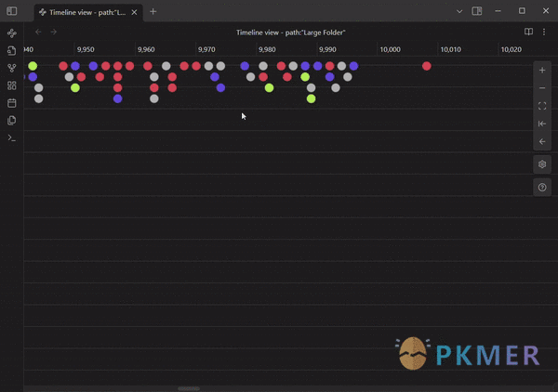Click the 9,980 axis label
Image resolution: width=558 pixels, height=392 pixels.
click(x=267, y=49)
